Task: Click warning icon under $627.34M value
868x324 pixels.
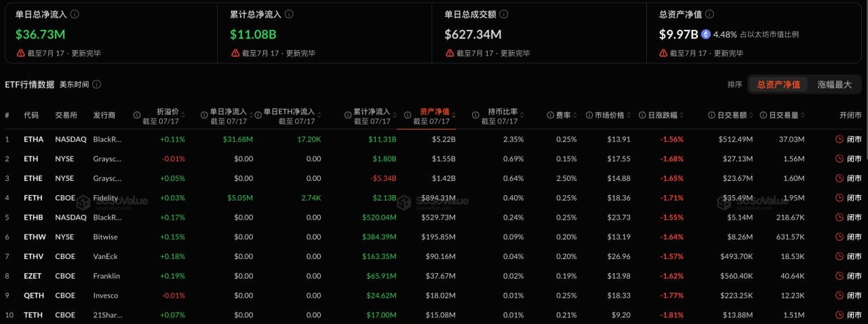Action: click(449, 53)
